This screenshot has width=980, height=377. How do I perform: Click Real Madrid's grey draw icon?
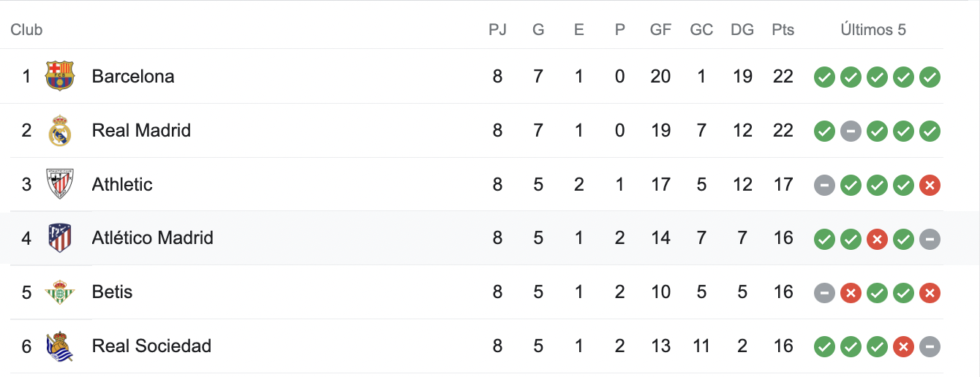851,131
